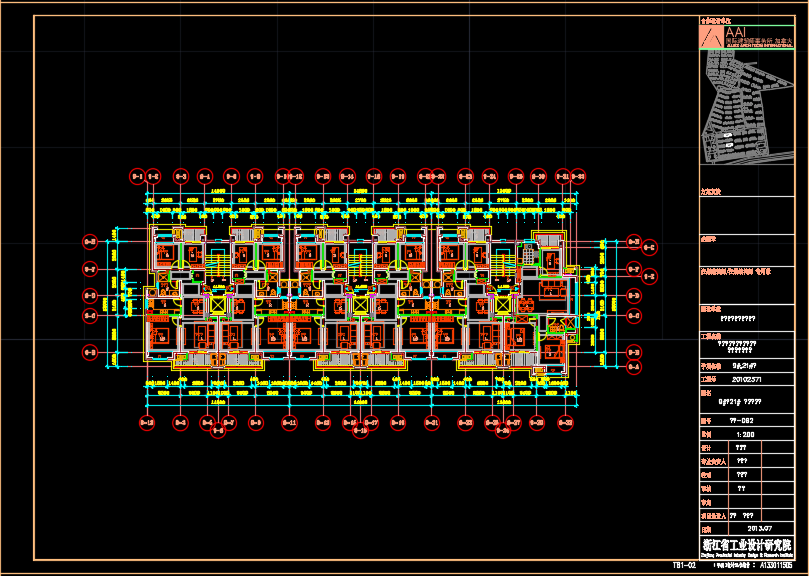The height and width of the screenshot is (576, 809).
Task: Click the sheet label "TB1-02"
Action: pos(684,565)
